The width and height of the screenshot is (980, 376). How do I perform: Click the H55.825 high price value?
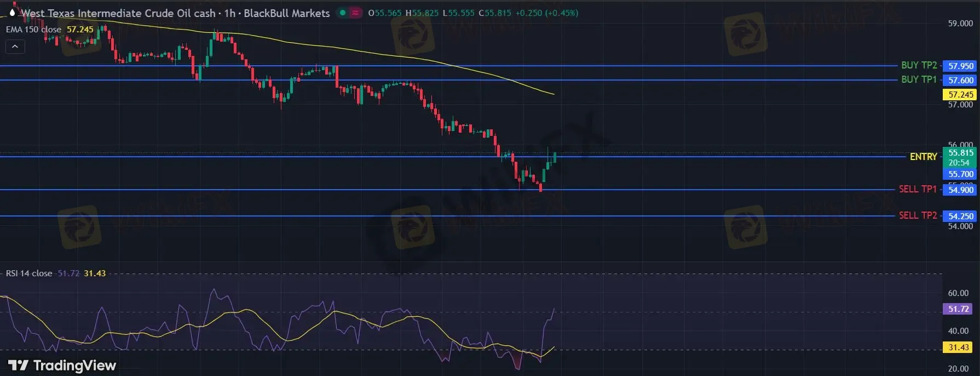coord(422,13)
